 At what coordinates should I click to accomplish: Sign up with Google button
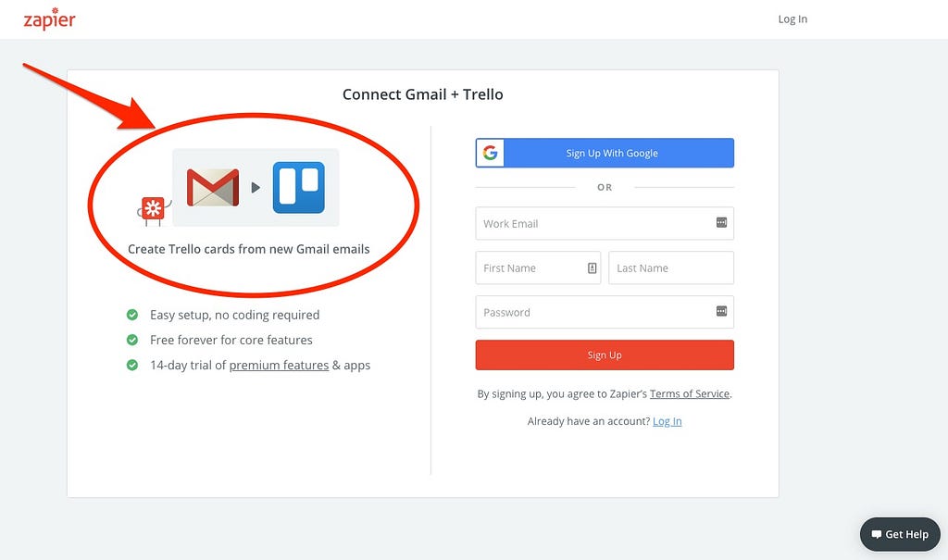(x=605, y=153)
